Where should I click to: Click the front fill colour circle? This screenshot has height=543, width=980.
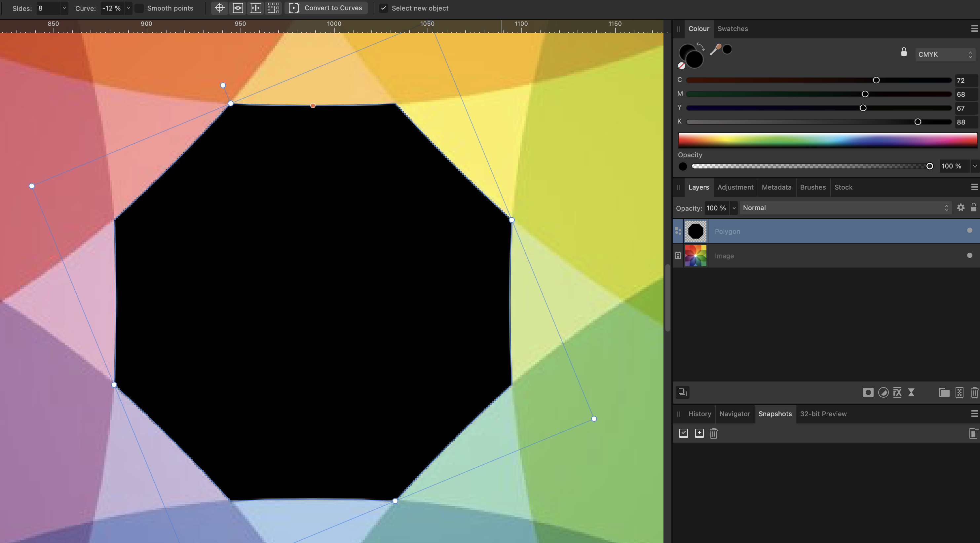694,59
